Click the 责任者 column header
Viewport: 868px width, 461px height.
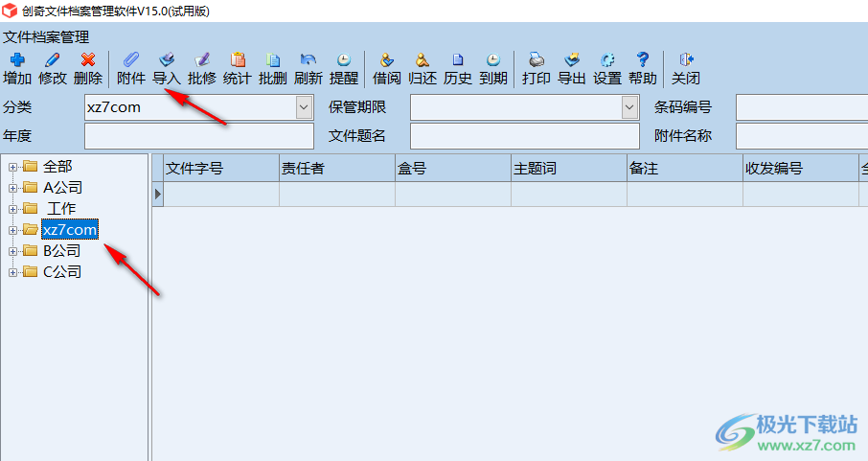pos(337,168)
